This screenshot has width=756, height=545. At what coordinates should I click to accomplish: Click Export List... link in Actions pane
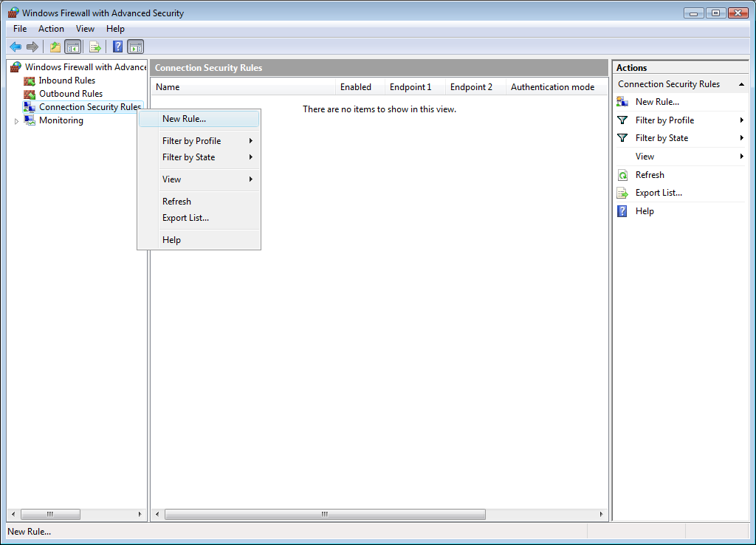659,193
